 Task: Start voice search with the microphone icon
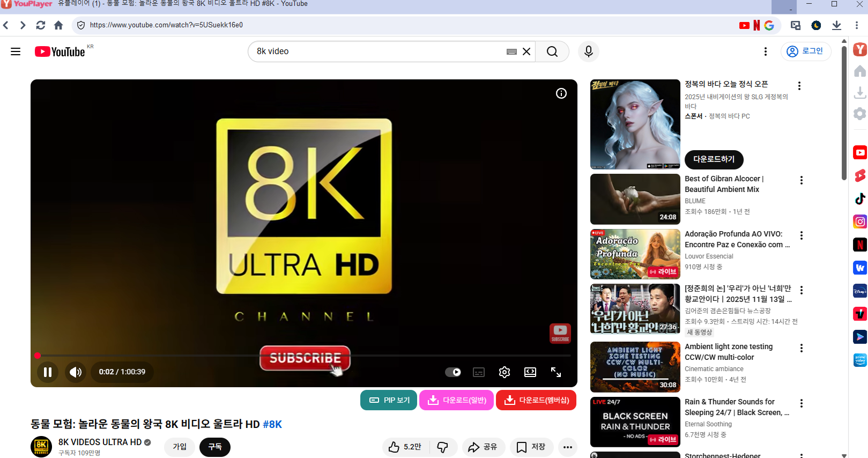click(x=589, y=51)
